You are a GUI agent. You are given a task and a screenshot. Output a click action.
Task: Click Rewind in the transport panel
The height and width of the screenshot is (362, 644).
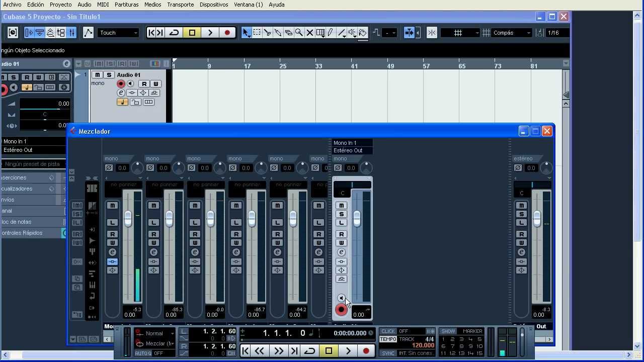point(260,351)
